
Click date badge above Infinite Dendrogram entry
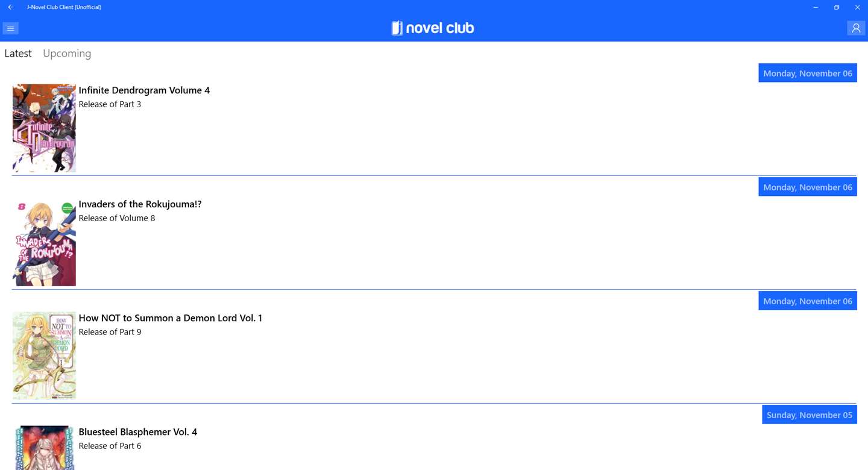pyautogui.click(x=807, y=74)
